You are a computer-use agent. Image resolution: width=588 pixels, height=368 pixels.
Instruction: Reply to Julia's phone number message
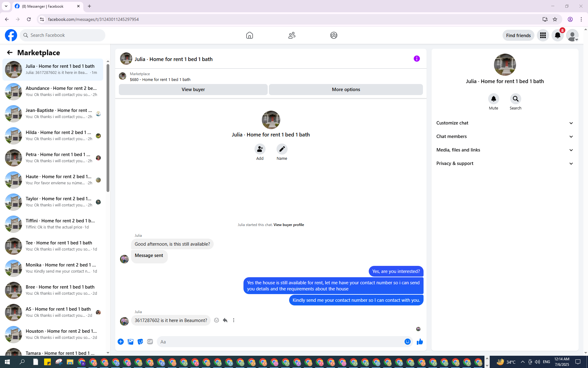click(225, 320)
